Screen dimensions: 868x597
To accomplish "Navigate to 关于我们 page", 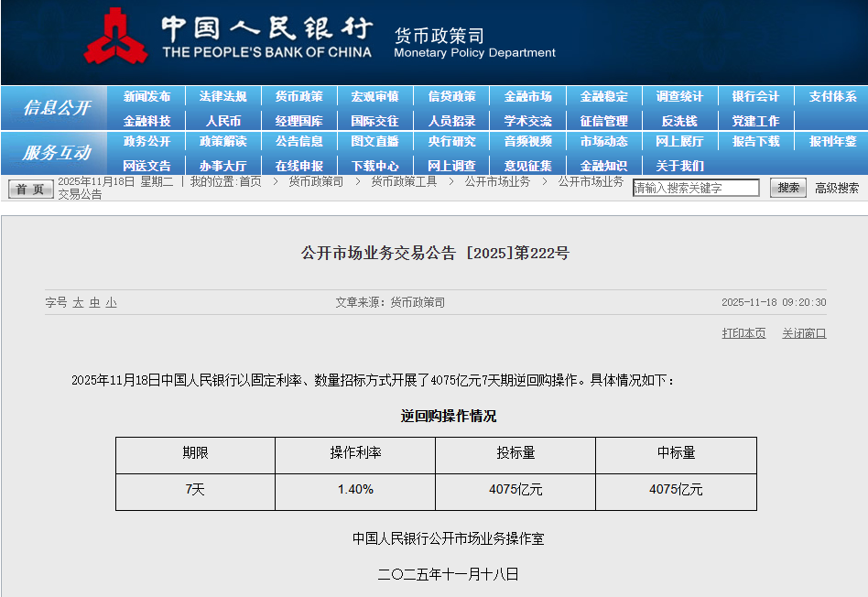I will (x=679, y=166).
